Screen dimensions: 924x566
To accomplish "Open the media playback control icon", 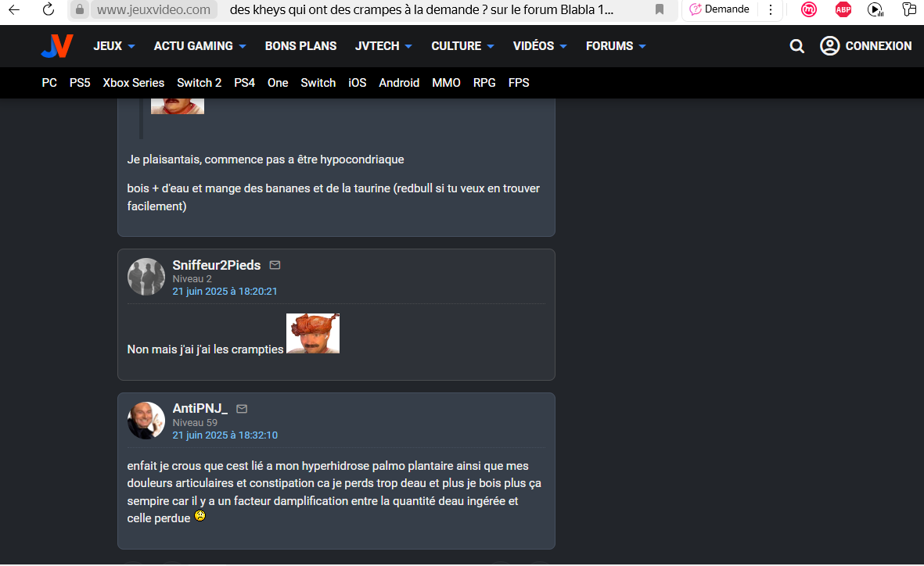I will [x=875, y=9].
